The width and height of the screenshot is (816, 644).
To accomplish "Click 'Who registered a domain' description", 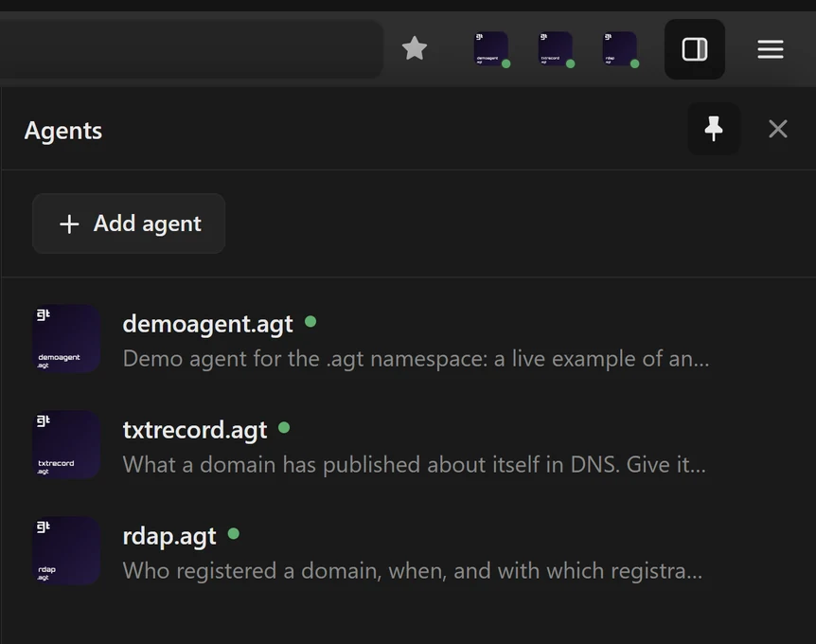I will pos(412,570).
